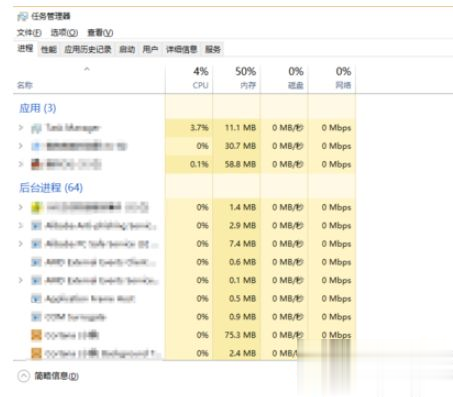Switch to the 应用历史记录 tab
This screenshot has width=453, height=397.
tap(88, 49)
